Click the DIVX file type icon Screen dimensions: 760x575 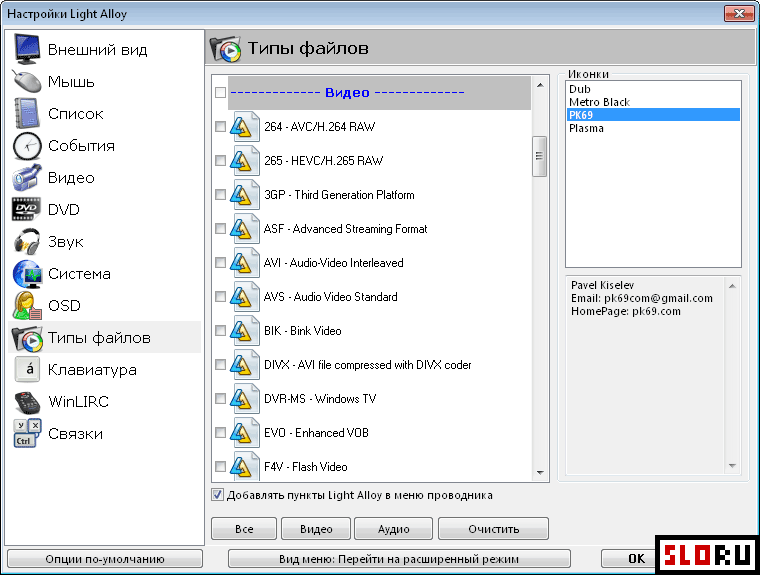point(245,364)
